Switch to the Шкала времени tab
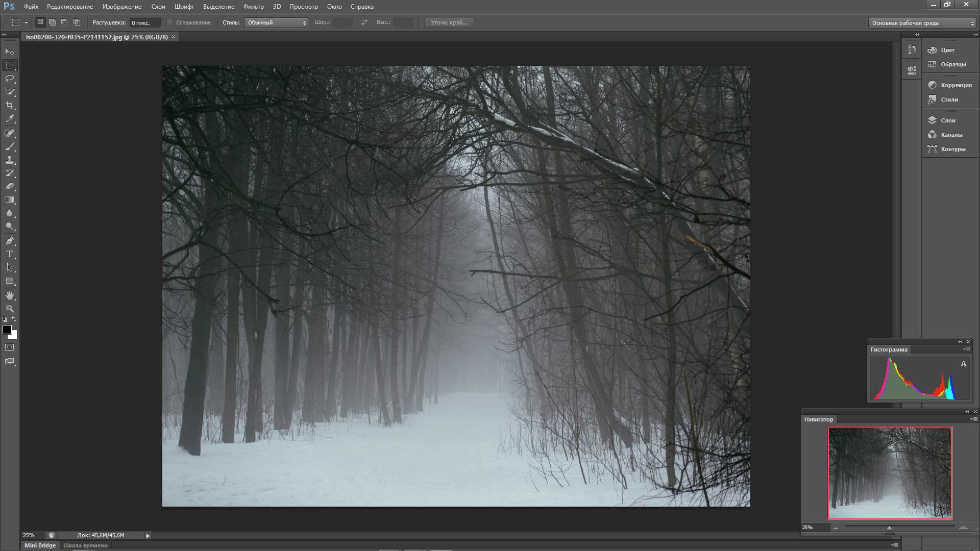This screenshot has width=980, height=551. pyautogui.click(x=85, y=545)
